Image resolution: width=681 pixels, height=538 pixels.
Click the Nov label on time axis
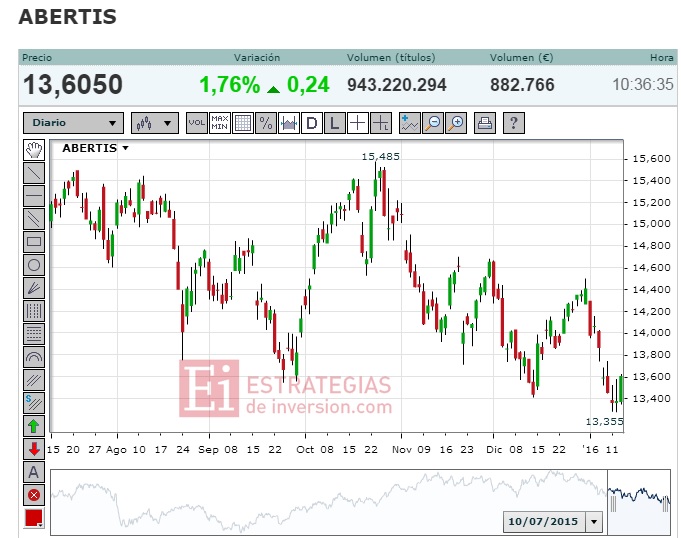(402, 449)
